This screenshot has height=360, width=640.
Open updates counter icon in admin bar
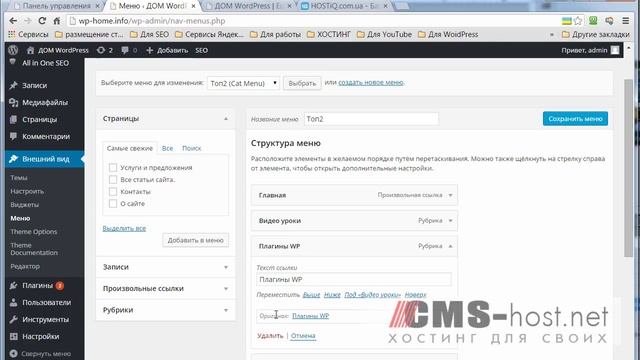101,50
